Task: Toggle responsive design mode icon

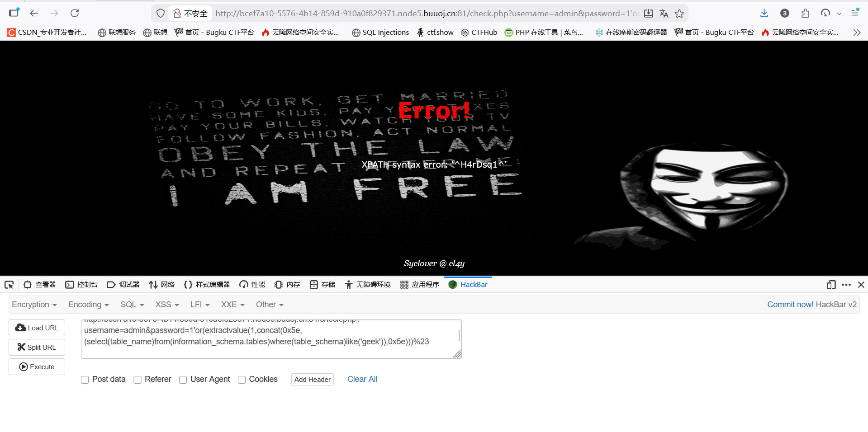Action: pos(831,285)
